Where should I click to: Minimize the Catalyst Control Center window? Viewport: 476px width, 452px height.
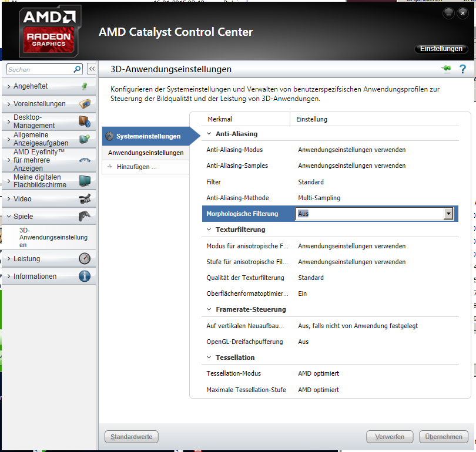coord(448,14)
